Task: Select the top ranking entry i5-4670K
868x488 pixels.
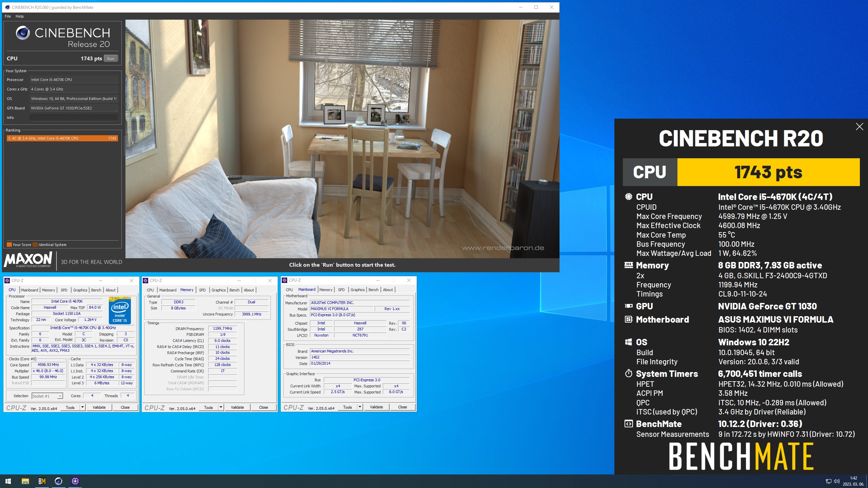Action: coord(62,138)
